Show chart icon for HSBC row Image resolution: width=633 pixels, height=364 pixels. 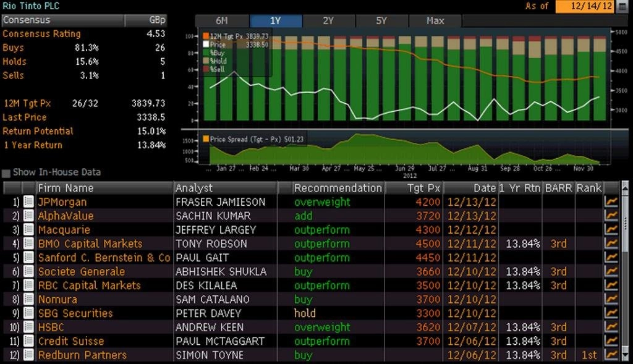611,327
